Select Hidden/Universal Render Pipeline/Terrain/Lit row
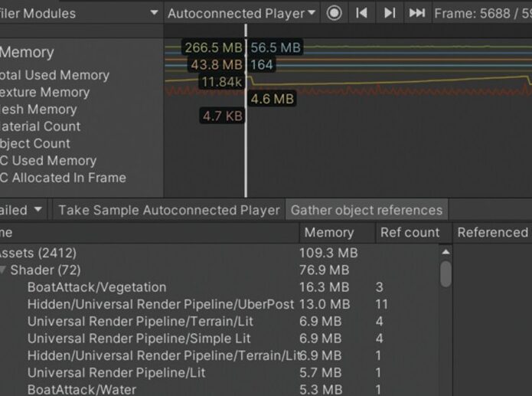The height and width of the screenshot is (396, 532). click(219, 355)
